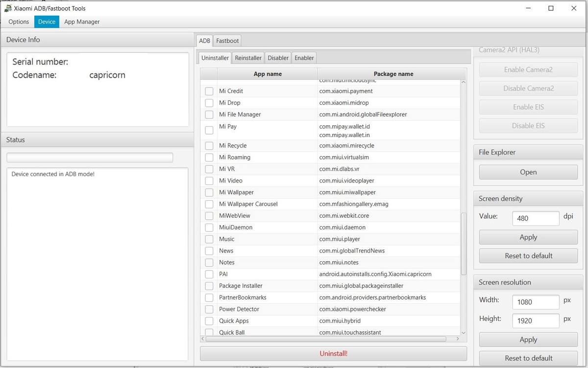Click the Status progress bar

point(90,158)
